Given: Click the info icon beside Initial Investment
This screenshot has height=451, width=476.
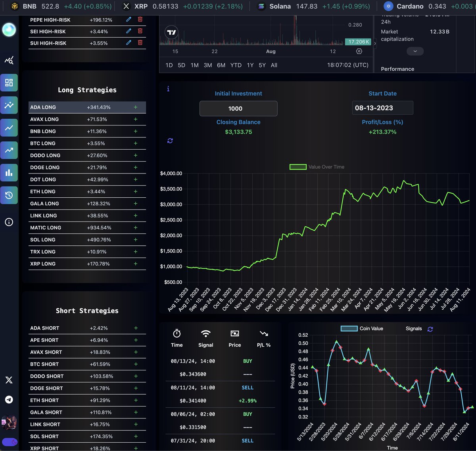Looking at the screenshot, I should (x=168, y=89).
